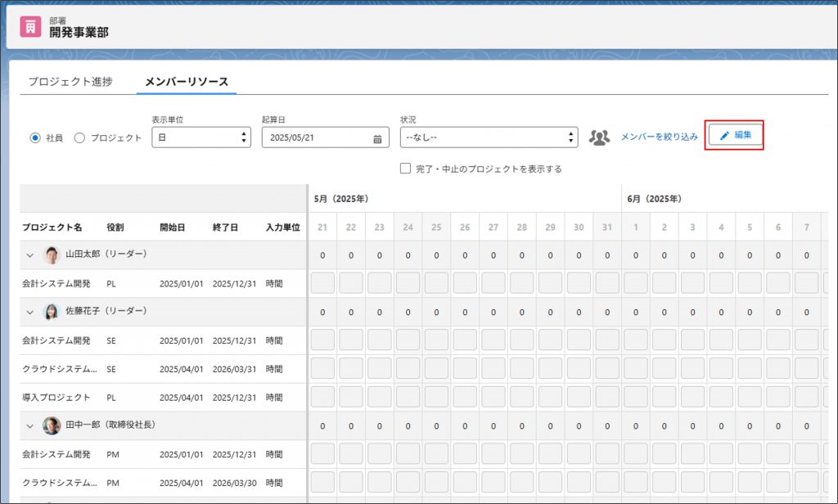This screenshot has height=504, width=838.
Task: Collapse the 佐藤花子 row group
Action: (x=30, y=312)
